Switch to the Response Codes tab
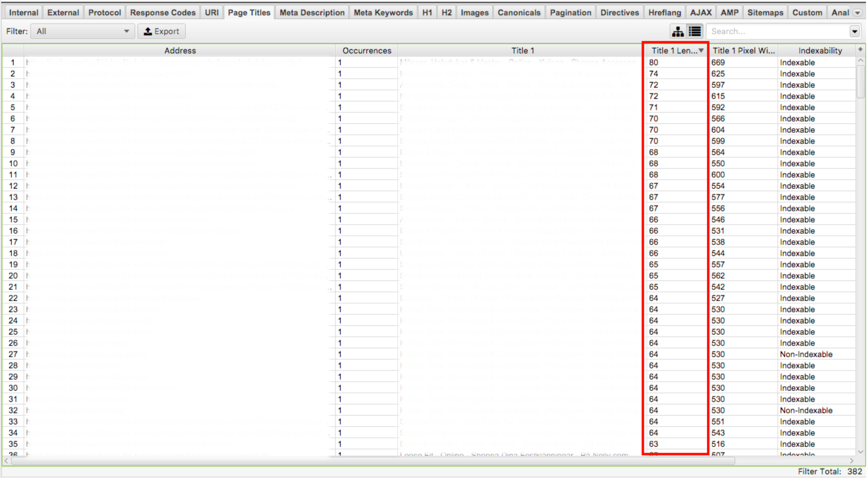The height and width of the screenshot is (478, 868). (x=163, y=13)
